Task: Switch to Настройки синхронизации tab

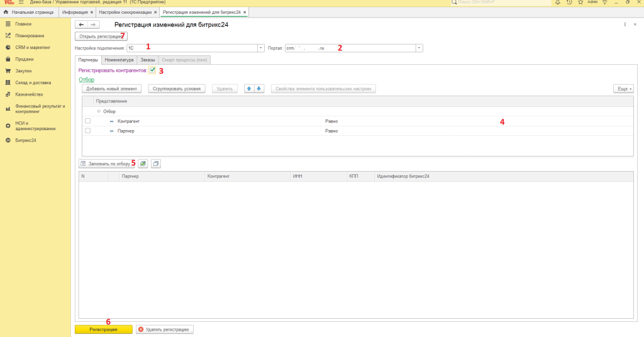Action: pyautogui.click(x=125, y=13)
